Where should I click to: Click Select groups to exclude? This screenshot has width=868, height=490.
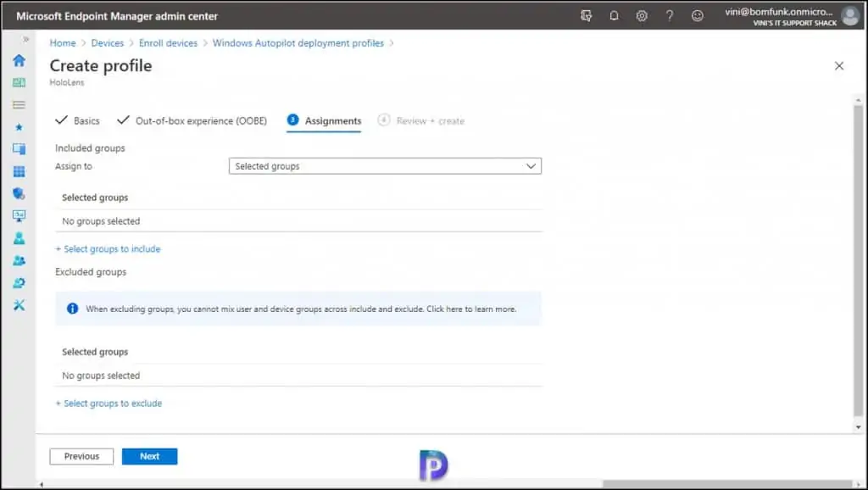pos(108,404)
